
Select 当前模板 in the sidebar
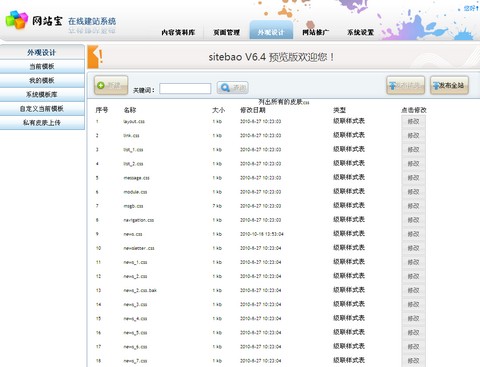tap(42, 67)
